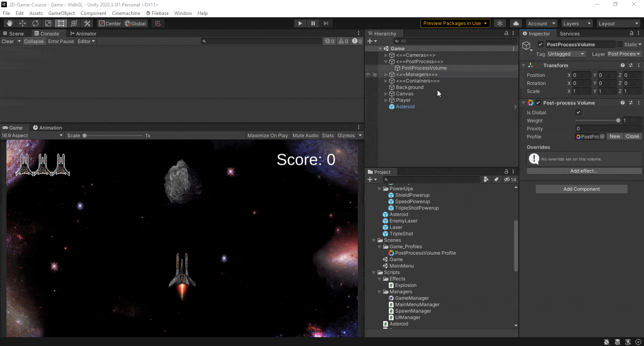Screen dimensions: 644x346
Task: Toggle the Is Global checkbox
Action: click(578, 112)
